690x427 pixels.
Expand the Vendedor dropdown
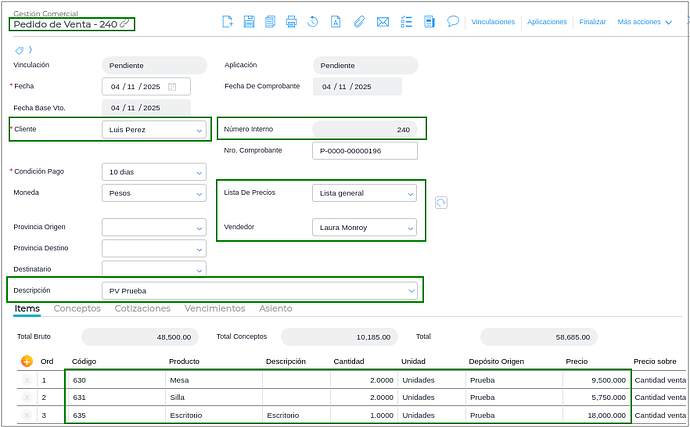(410, 228)
